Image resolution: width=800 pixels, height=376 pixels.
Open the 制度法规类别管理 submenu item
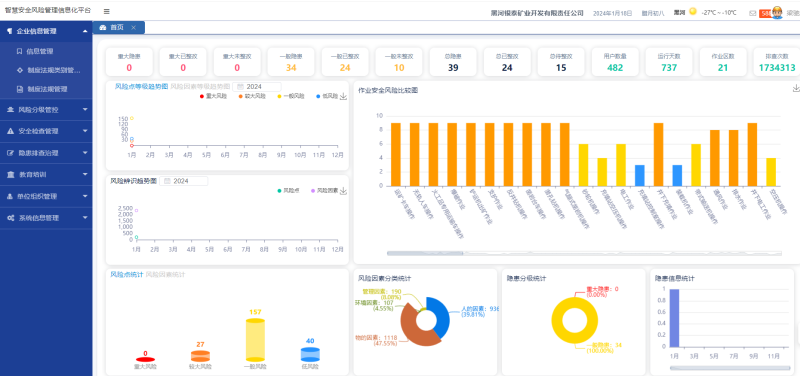tap(46, 70)
